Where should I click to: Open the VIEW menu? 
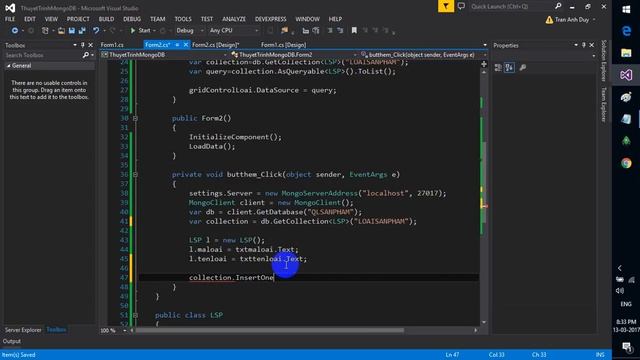click(51, 19)
